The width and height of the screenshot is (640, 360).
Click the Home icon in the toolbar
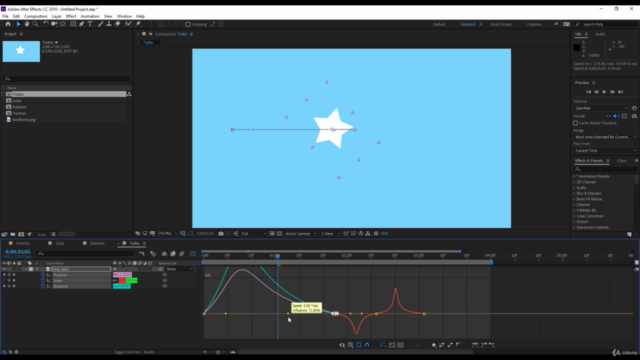[8, 24]
